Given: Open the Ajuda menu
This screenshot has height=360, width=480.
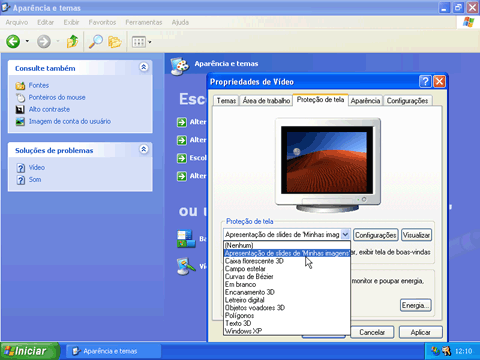Looking at the screenshot, I should [x=180, y=22].
